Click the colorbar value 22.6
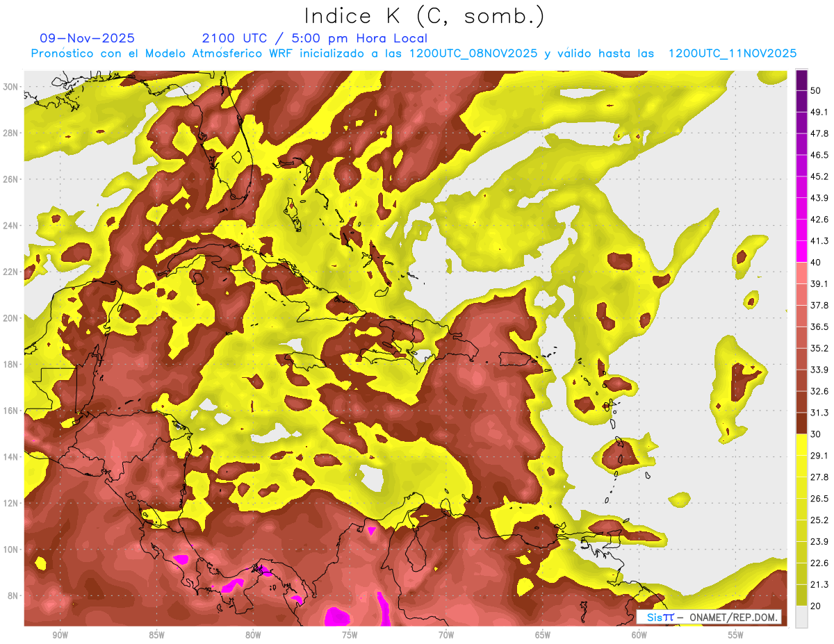The height and width of the screenshot is (644, 834). click(819, 563)
